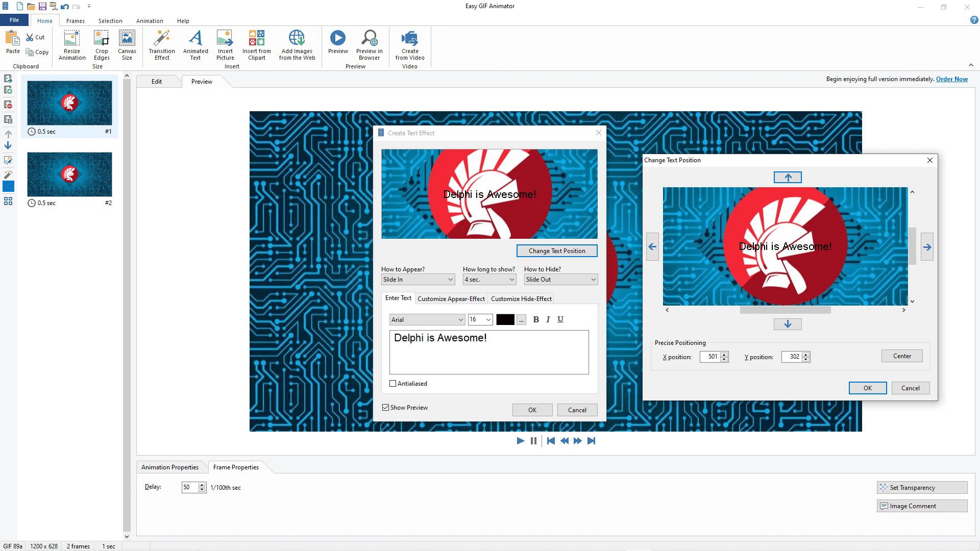
Task: Click Cancel in Create Text Effect dialog
Action: click(577, 410)
